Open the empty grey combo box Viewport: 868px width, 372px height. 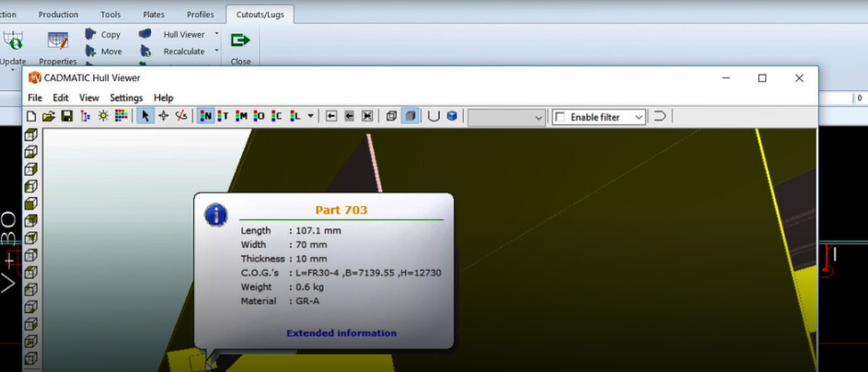click(506, 117)
